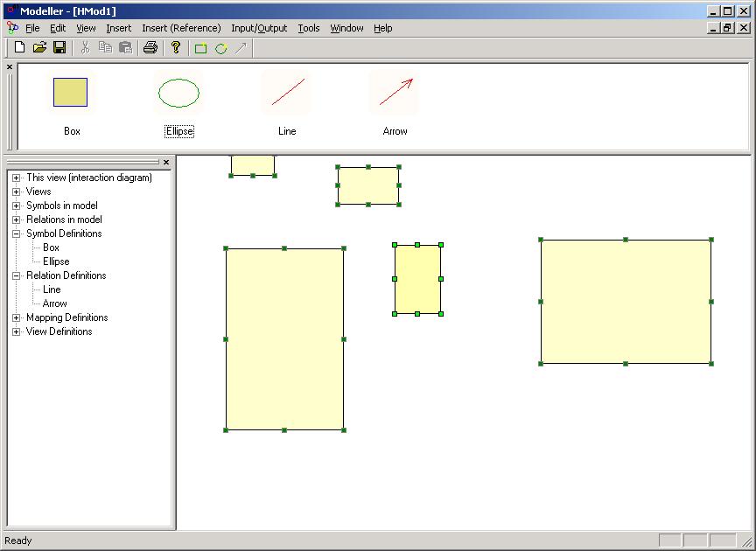
Task: Expand the View Definitions node
Action: coord(16,331)
